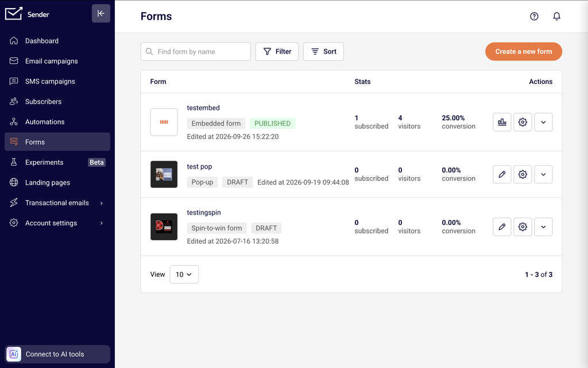
Task: Expand more actions dropdown for testingspin
Action: 543,227
